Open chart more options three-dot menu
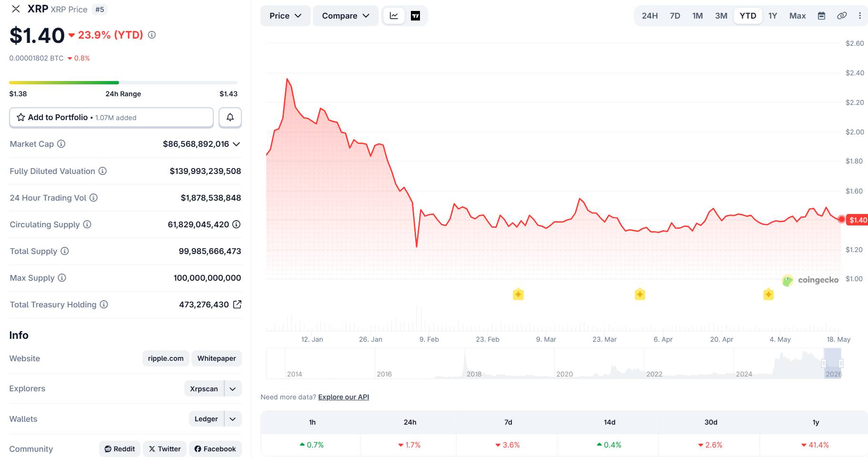 click(x=860, y=16)
